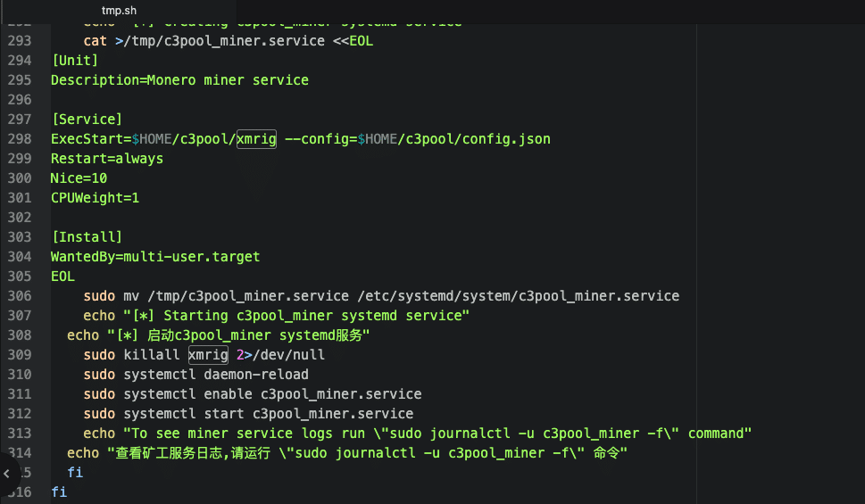Place cursor on the [Service] section header

click(86, 119)
